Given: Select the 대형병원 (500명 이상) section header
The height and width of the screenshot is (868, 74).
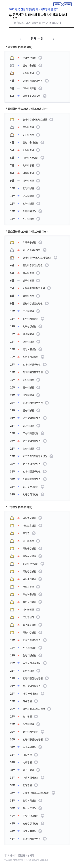Looking at the screenshot, I should [x=19, y=47].
